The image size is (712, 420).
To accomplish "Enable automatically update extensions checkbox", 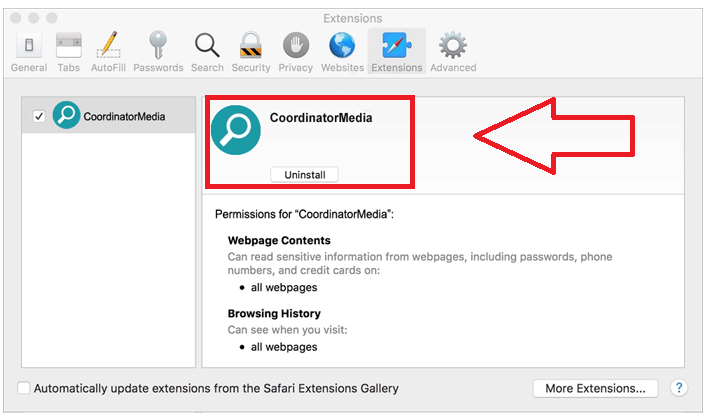I will point(24,388).
